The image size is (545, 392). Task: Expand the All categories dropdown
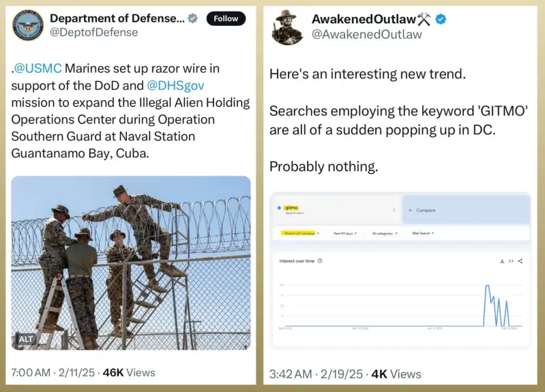384,233
